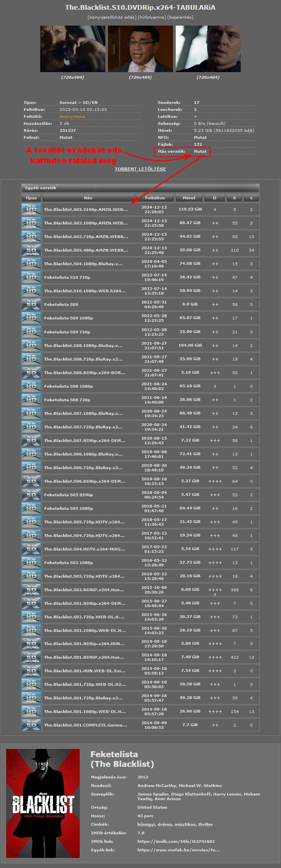Click the bűnügyi genre tag
This screenshot has height=868, width=281.
coord(146,824)
